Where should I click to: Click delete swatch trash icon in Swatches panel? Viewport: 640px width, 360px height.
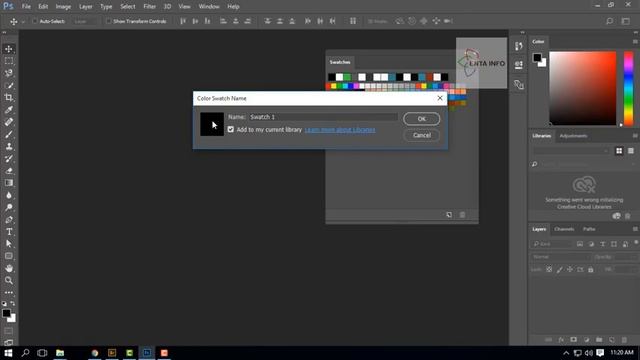462,215
